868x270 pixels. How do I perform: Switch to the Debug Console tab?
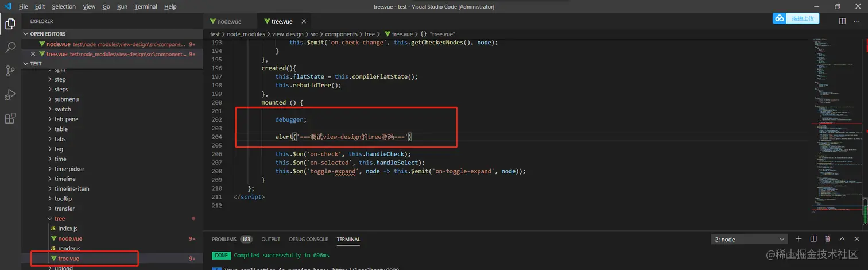309,239
